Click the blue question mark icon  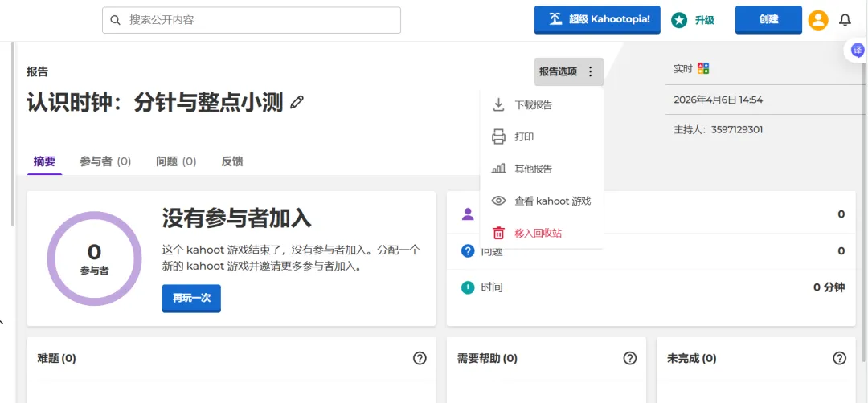pyautogui.click(x=468, y=251)
